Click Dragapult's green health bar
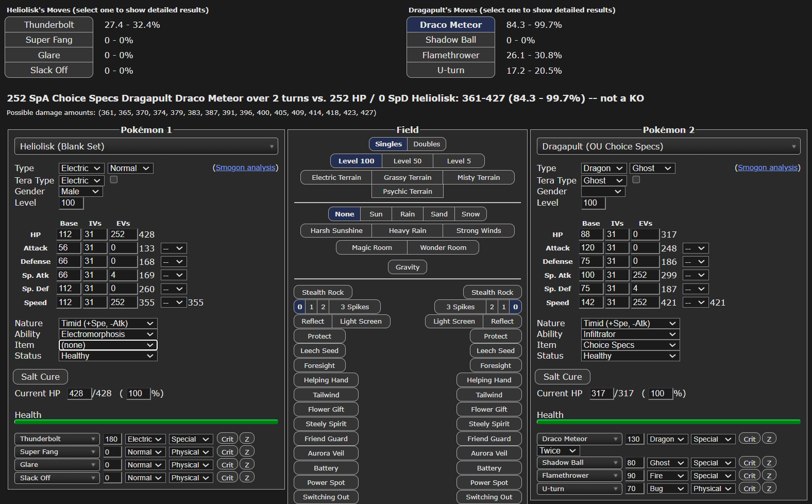Image resolution: width=812 pixels, height=504 pixels. pos(668,422)
